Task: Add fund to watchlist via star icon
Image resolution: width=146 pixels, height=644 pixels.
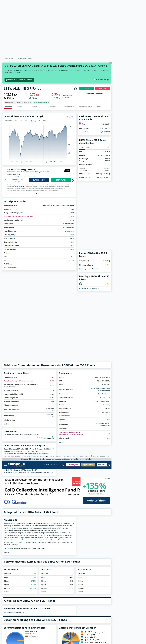Action: (x=75, y=89)
